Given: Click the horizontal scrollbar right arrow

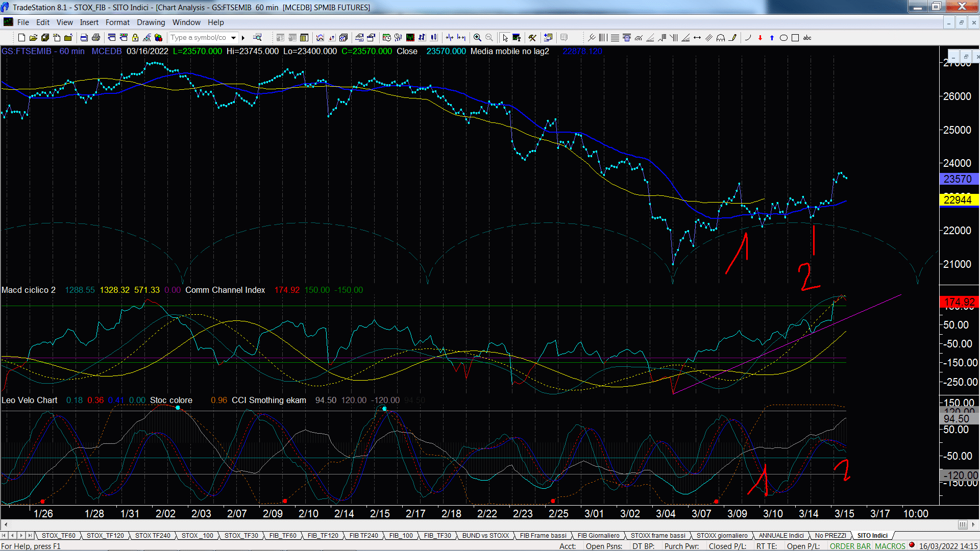Looking at the screenshot, I should tap(974, 524).
